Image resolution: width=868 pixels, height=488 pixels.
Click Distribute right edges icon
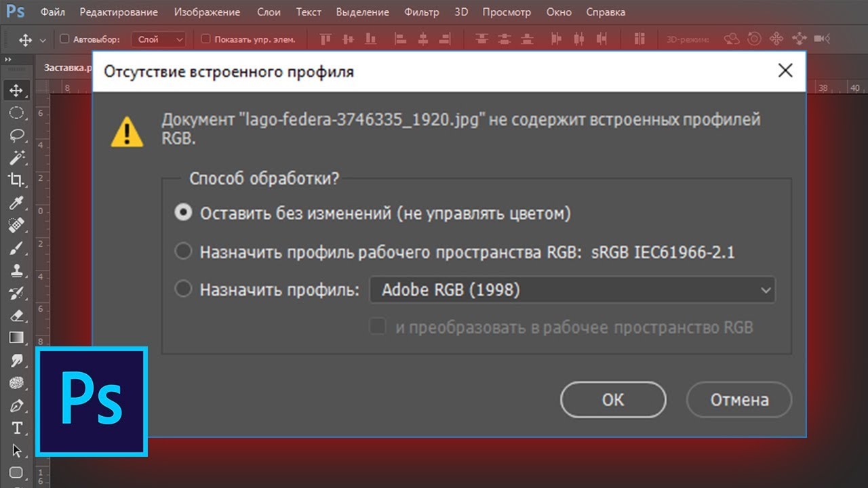[601, 39]
